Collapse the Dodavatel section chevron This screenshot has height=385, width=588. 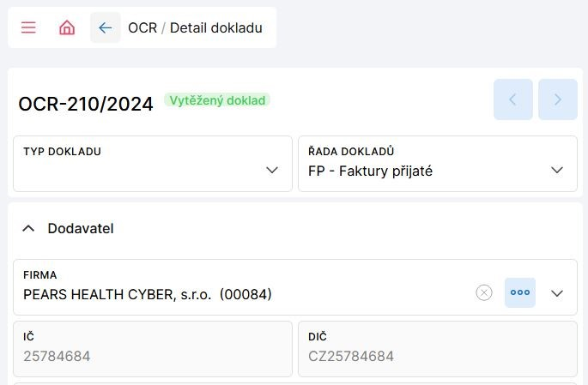28,229
